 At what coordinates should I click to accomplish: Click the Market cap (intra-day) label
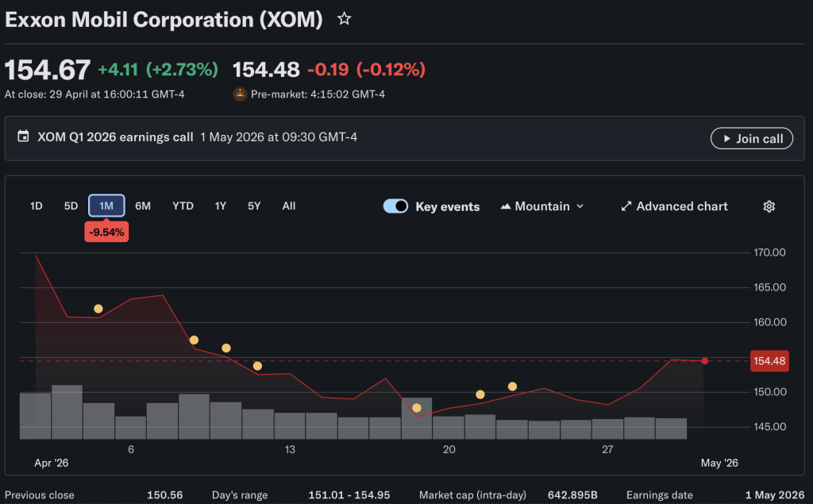click(x=472, y=495)
